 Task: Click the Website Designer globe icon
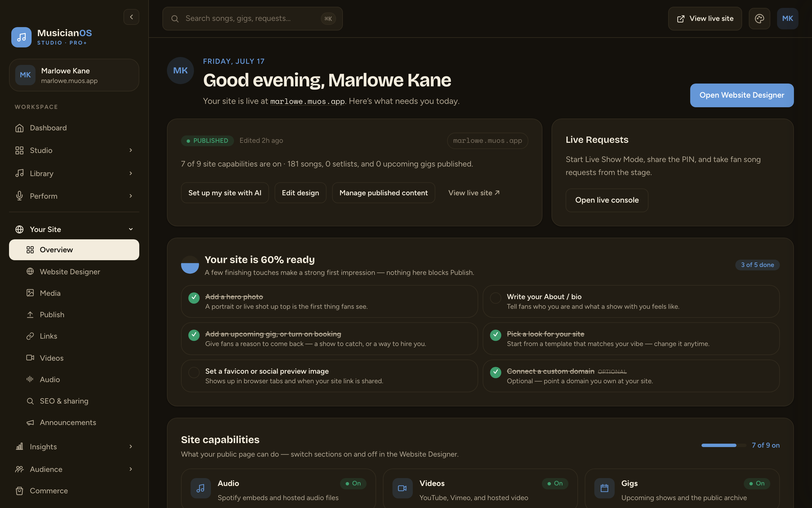[x=30, y=271]
